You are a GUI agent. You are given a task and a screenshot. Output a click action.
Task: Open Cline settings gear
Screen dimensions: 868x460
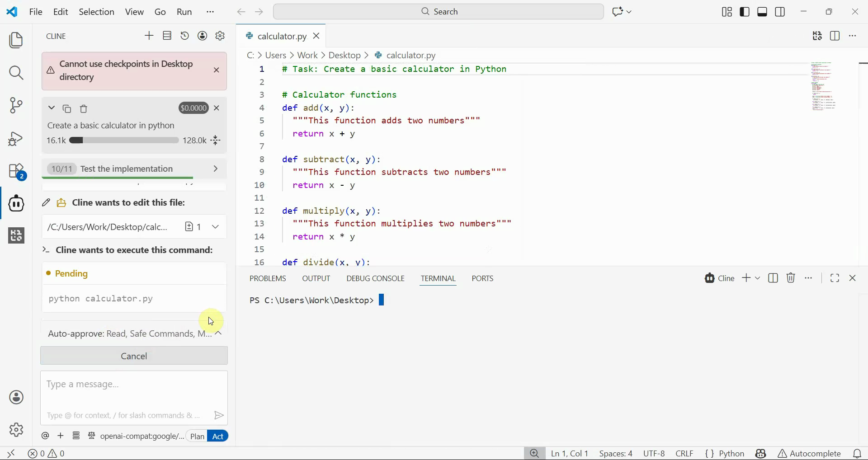point(220,36)
